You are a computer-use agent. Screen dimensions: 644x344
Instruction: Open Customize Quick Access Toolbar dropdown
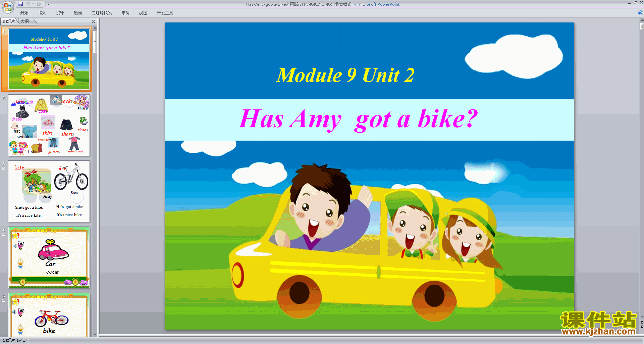[48, 4]
